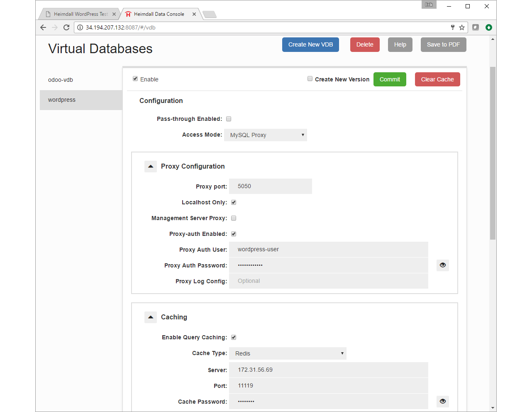Screen dimensions: 532x412
Task: Click the Configuration section heading
Action: [161, 101]
